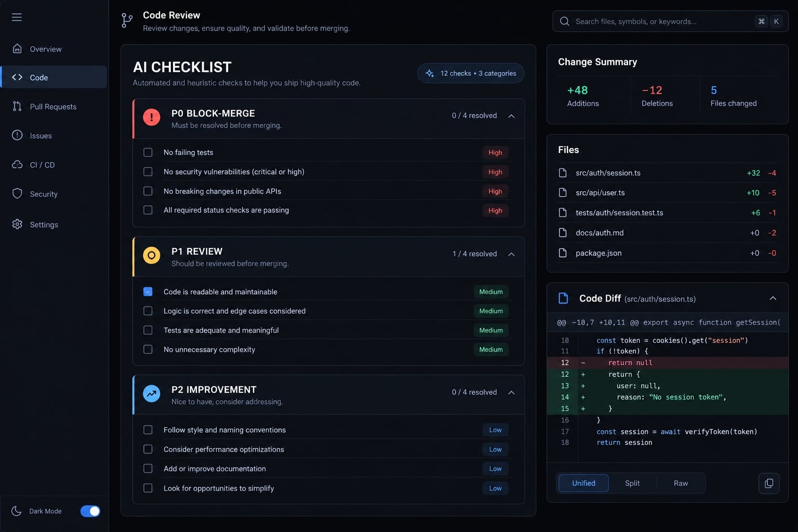Click the file icon next to package.json
This screenshot has width=798, height=532.
pos(563,253)
